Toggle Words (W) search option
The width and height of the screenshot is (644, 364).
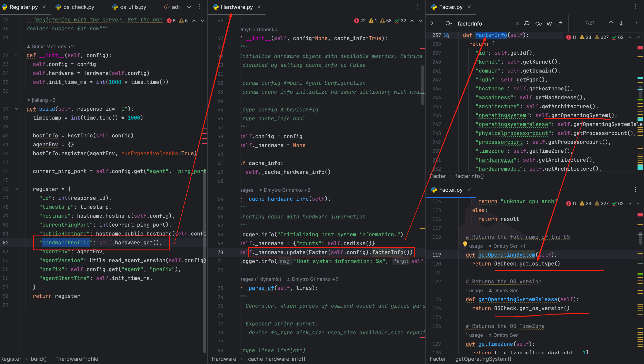549,24
